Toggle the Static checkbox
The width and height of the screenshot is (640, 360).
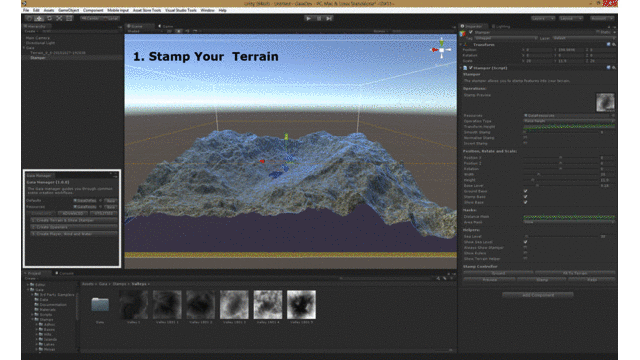click(598, 32)
